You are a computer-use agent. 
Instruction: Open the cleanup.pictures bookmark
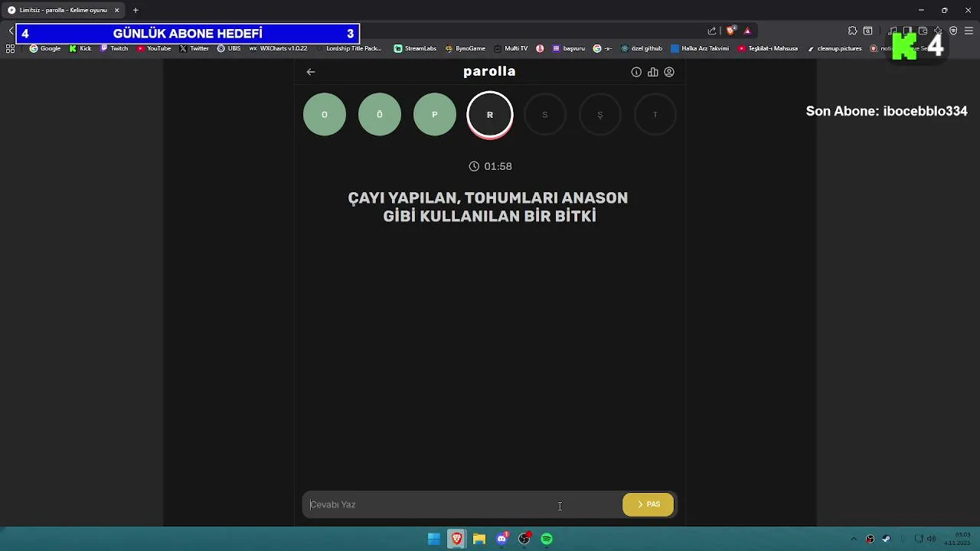(x=835, y=48)
